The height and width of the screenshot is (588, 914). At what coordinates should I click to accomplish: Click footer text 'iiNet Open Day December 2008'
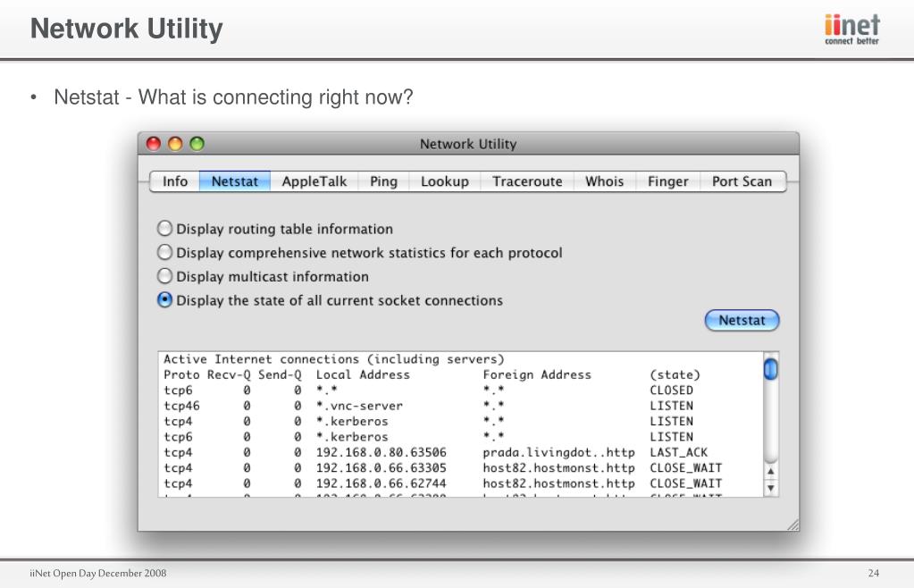point(98,573)
